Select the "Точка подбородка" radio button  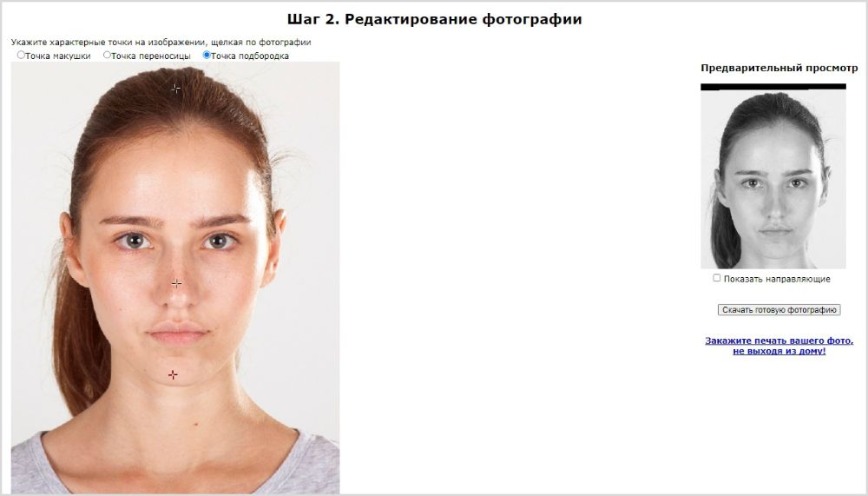pos(207,55)
